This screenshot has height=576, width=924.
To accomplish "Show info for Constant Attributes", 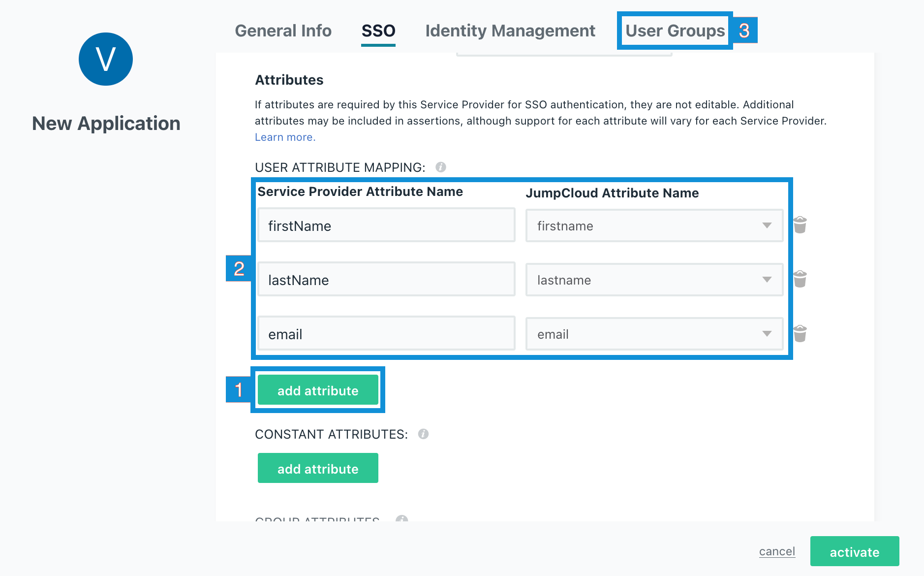I will [x=423, y=434].
